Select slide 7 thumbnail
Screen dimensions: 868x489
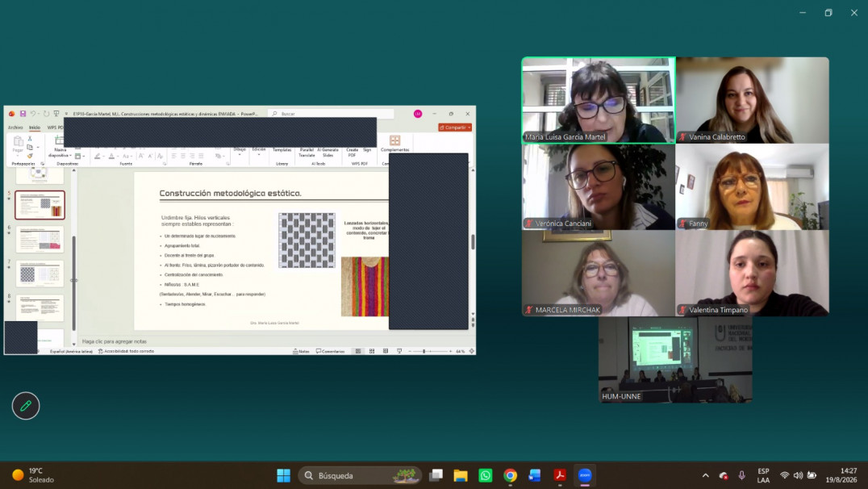pos(40,274)
